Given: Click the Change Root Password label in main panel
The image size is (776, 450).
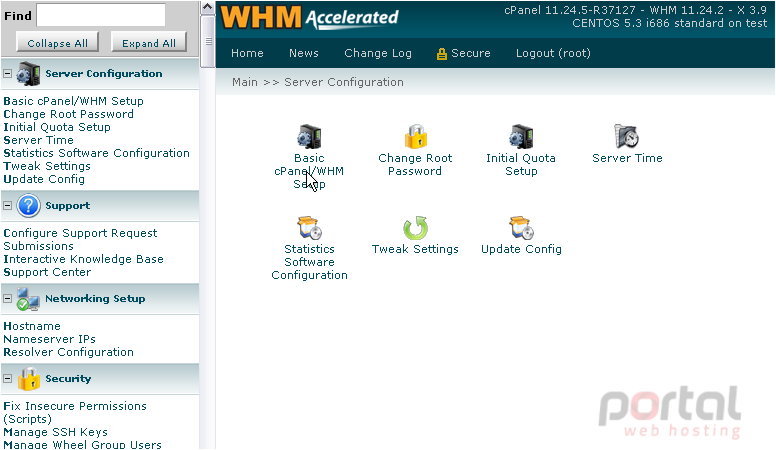Looking at the screenshot, I should click(415, 164).
